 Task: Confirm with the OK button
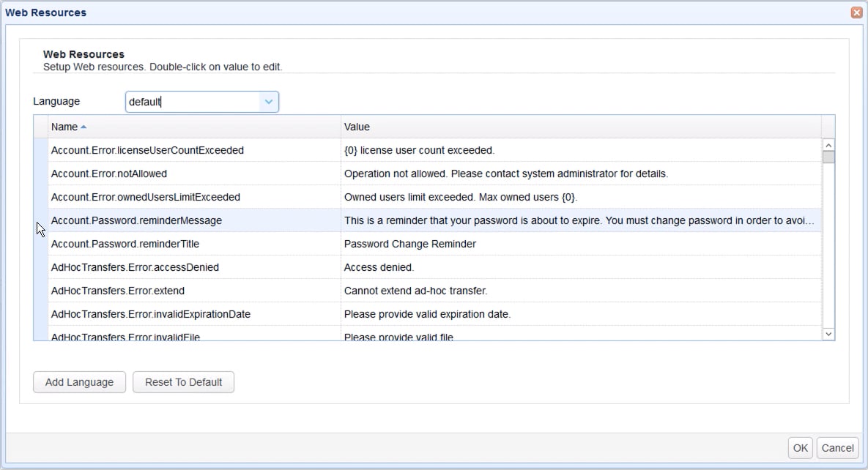click(799, 447)
